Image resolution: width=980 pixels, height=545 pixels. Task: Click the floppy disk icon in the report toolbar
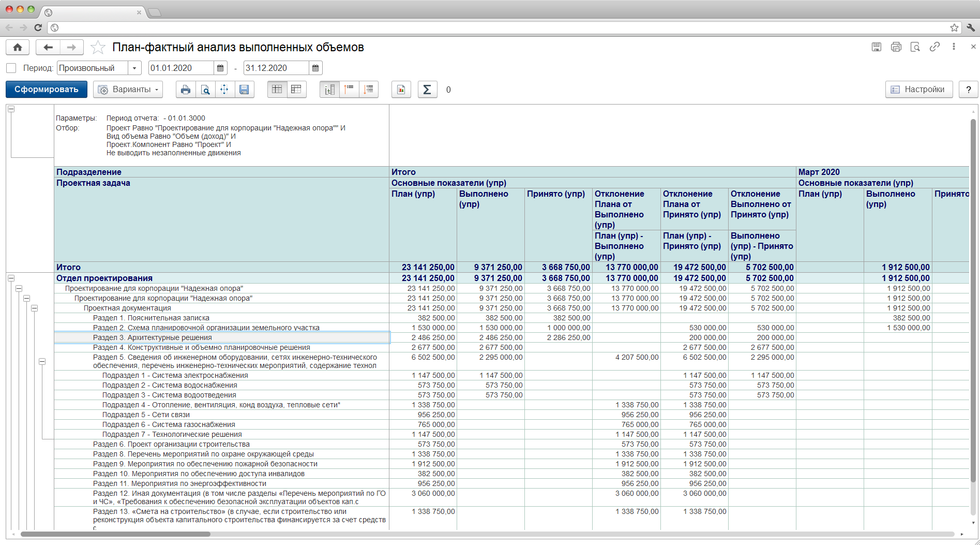click(244, 90)
